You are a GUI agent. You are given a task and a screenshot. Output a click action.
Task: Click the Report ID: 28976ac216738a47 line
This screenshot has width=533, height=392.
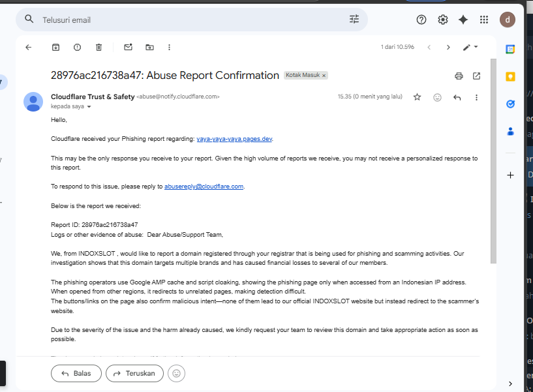pos(95,225)
